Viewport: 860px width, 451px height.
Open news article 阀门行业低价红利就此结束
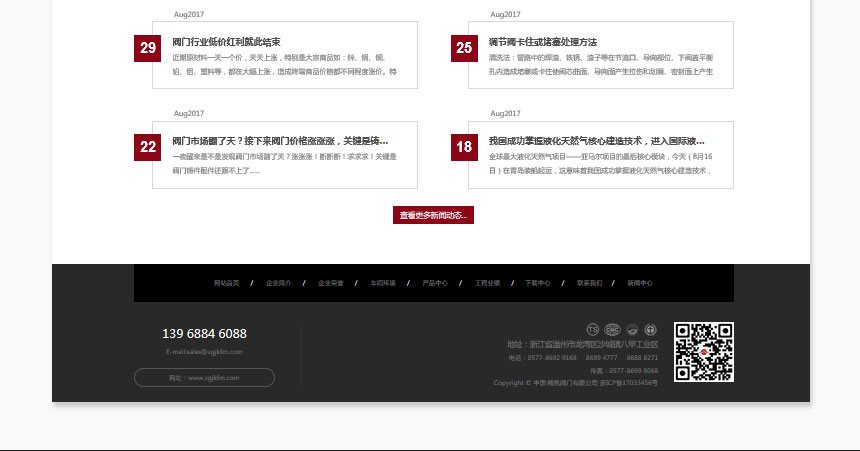coord(226,42)
